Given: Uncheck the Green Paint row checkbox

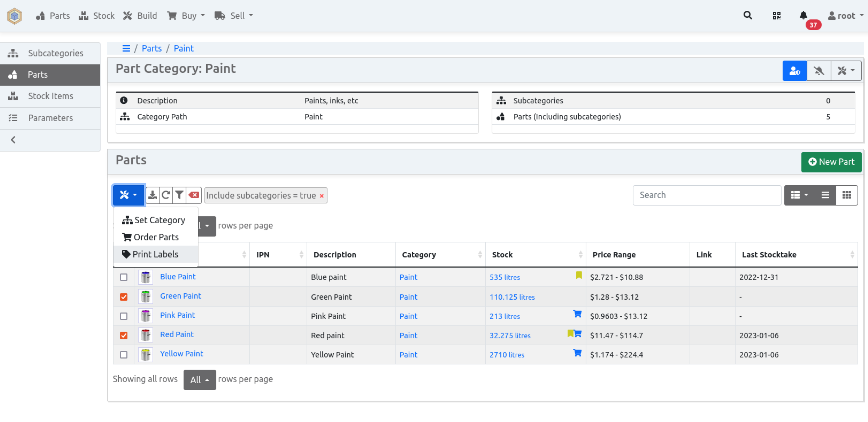Looking at the screenshot, I should (x=124, y=297).
